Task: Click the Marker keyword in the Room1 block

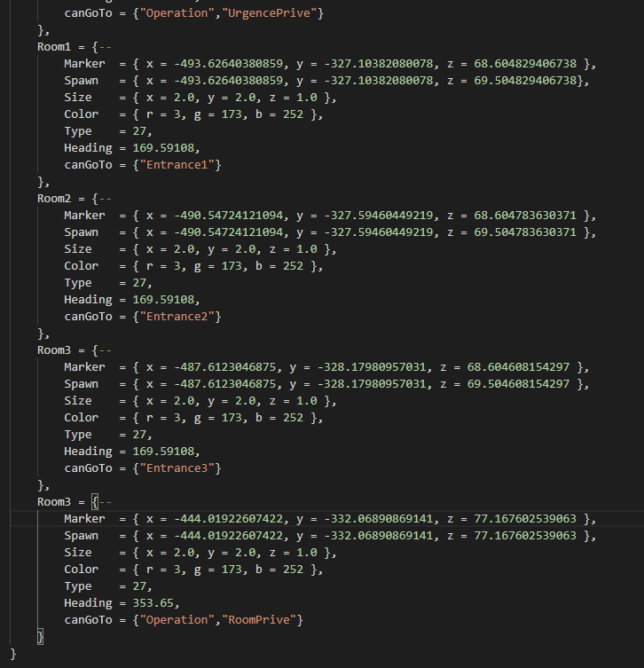Action: point(84,64)
